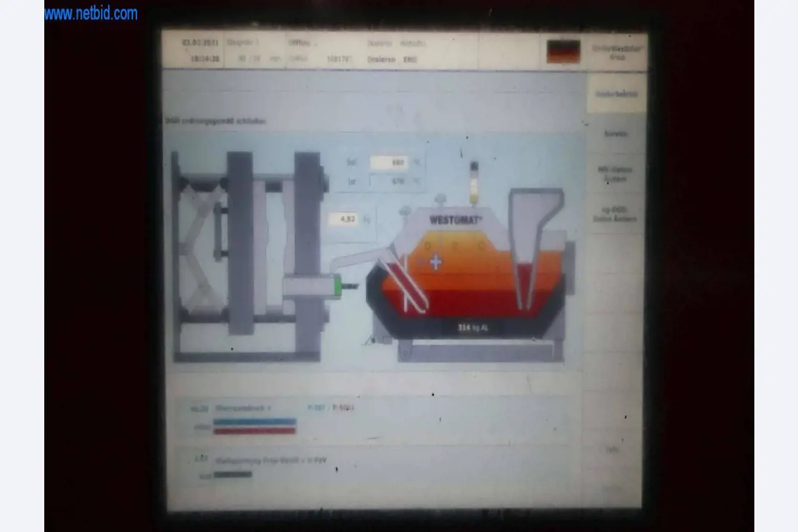Switch to the top highlighted sidebar tab
The image size is (798, 532).
tap(616, 94)
